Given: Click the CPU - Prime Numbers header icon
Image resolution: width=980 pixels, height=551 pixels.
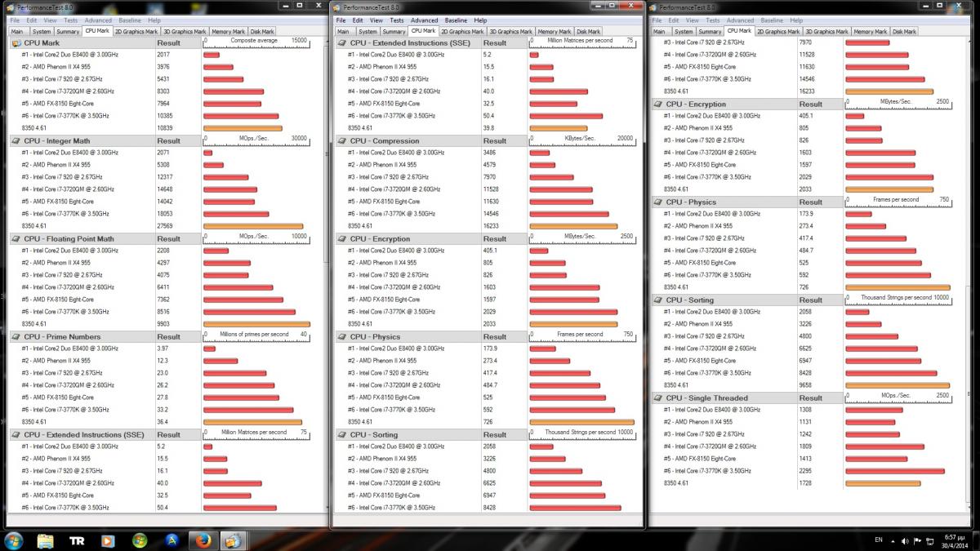Looking at the screenshot, I should [x=16, y=336].
